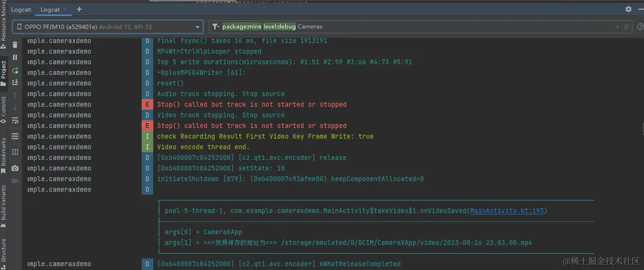This screenshot has width=644, height=270.
Task: Click the next occurrence down arrow
Action: [15, 108]
